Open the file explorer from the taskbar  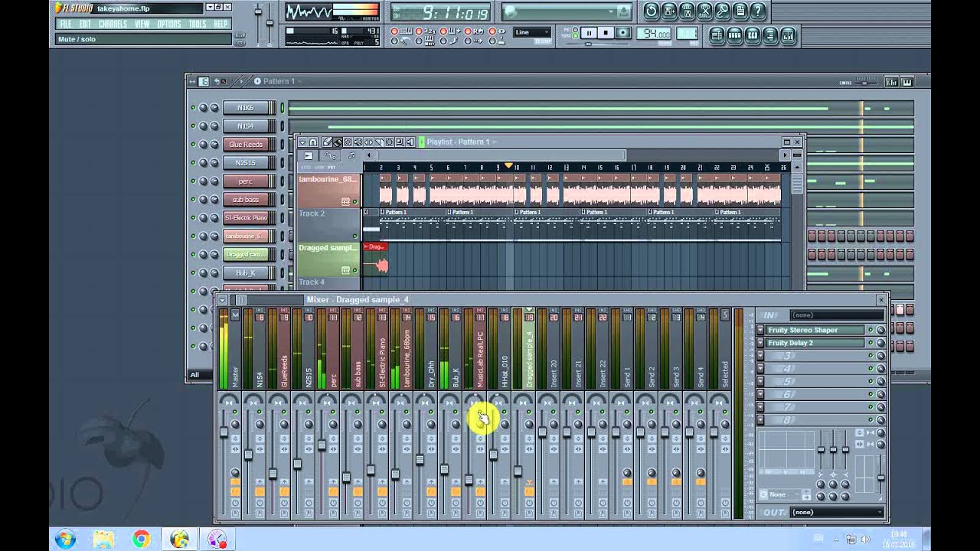103,539
